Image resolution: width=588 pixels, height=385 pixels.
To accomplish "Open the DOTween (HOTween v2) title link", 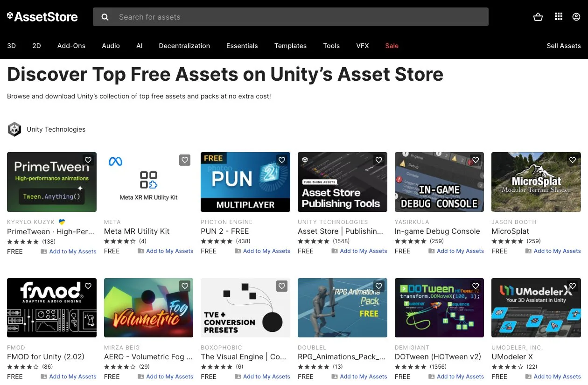I will 438,357.
